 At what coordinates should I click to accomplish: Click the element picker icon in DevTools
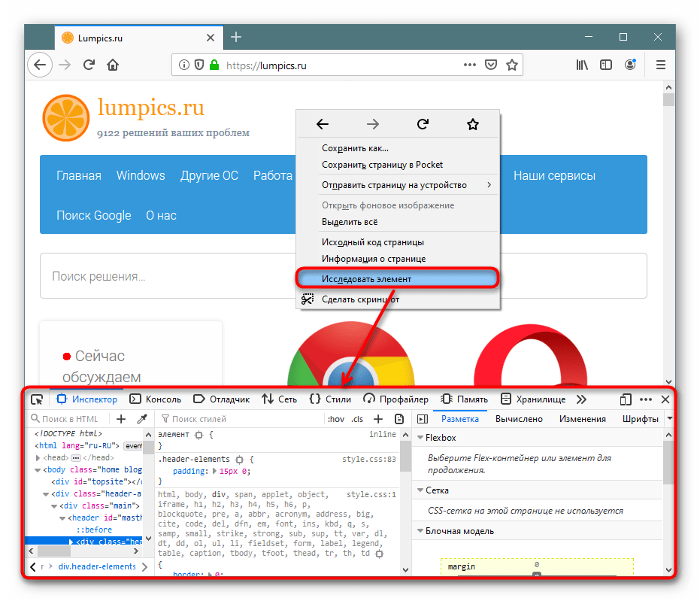click(x=36, y=399)
